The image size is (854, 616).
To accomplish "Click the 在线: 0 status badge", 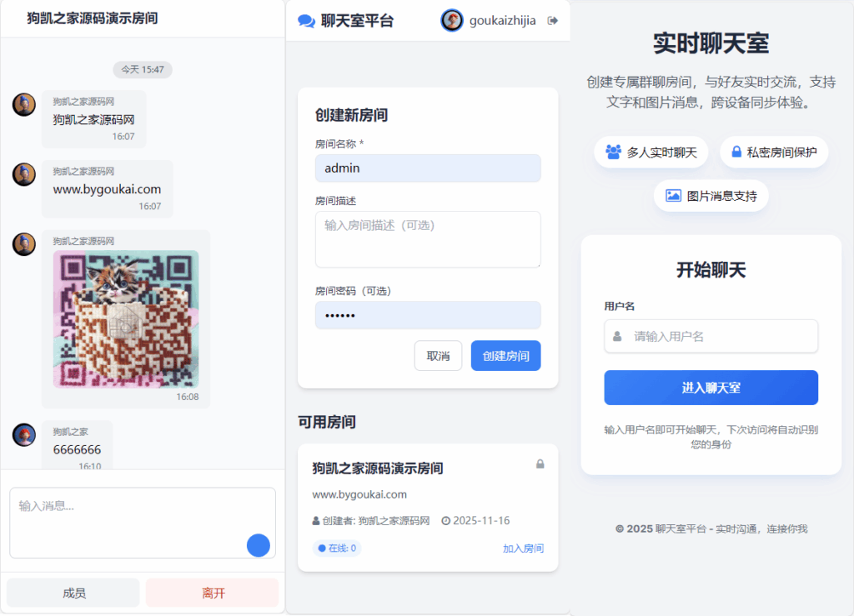I will 336,549.
